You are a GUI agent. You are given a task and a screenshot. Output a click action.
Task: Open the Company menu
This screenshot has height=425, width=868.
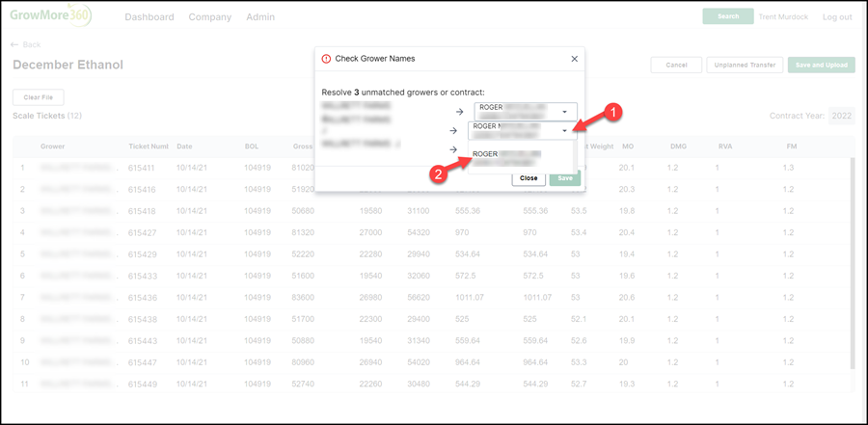click(x=210, y=17)
